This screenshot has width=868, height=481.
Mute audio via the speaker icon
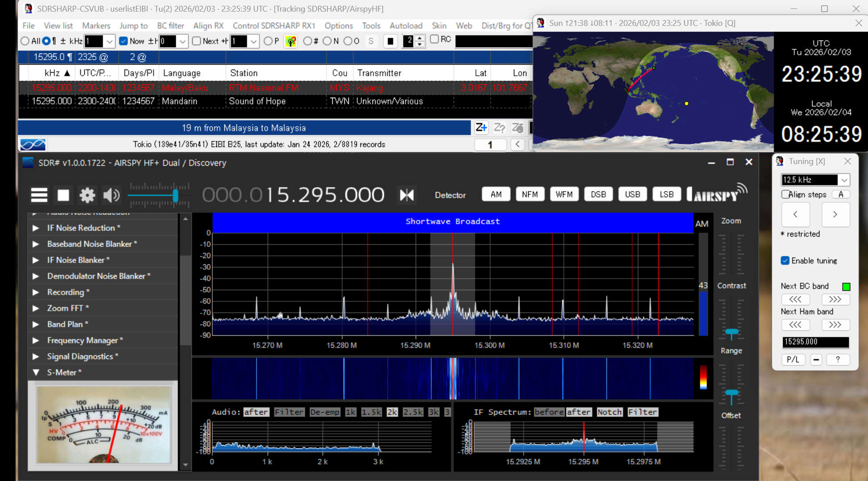[x=111, y=195]
